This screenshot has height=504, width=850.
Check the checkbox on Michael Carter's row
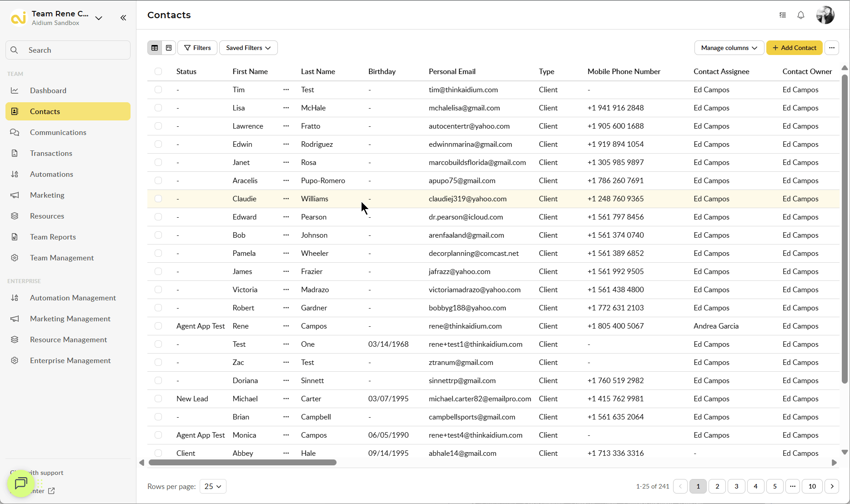(158, 399)
